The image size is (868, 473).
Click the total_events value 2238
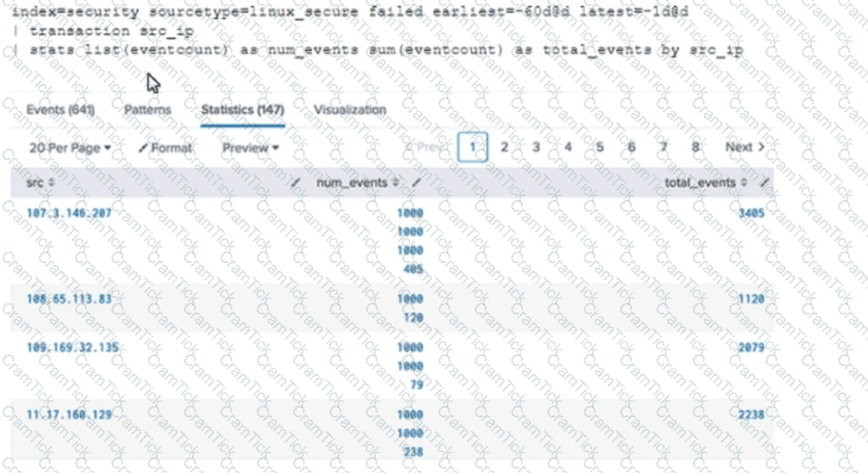click(751, 414)
